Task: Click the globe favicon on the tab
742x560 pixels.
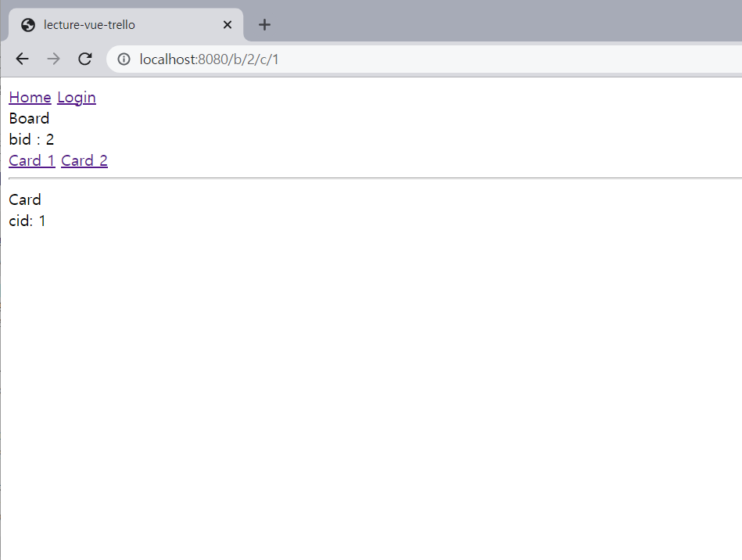Action: tap(28, 24)
